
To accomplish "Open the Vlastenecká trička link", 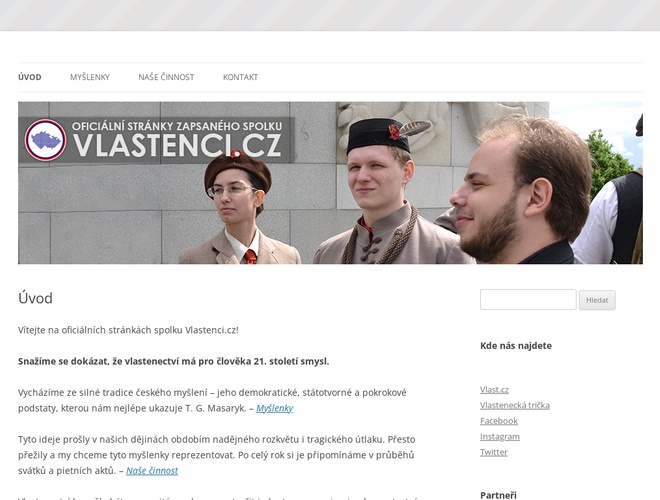I will click(515, 405).
